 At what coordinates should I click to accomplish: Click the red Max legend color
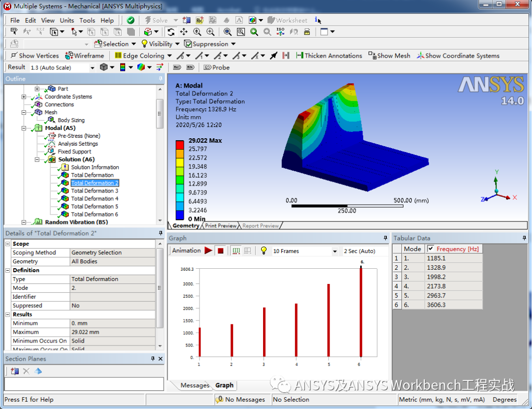[x=180, y=145]
